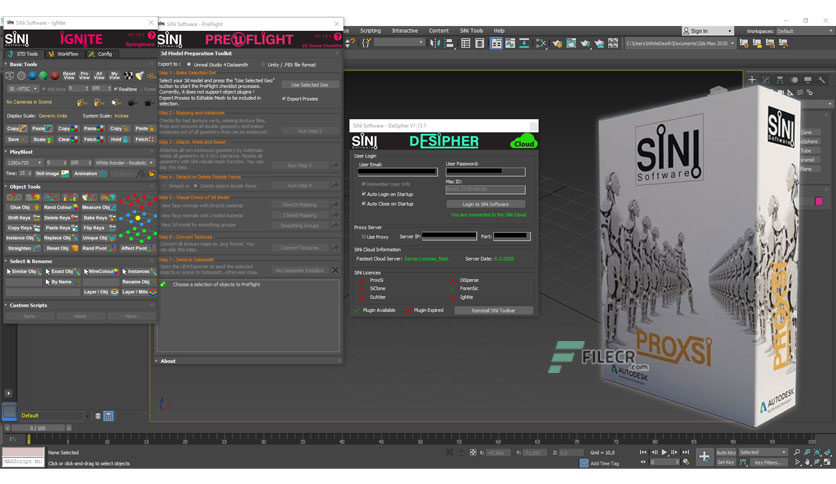
Task: Click the light bulb icon in Basic Tools
Action: pyautogui.click(x=140, y=76)
